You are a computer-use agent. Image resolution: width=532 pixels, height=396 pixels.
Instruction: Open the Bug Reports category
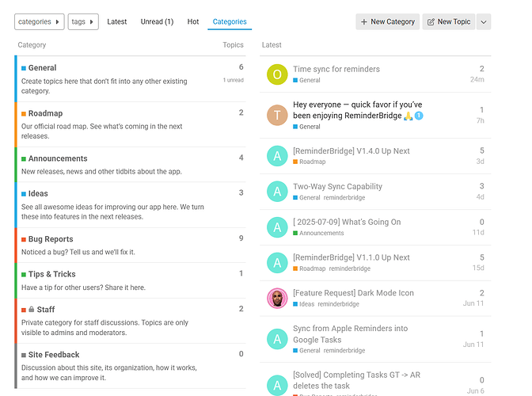click(x=51, y=239)
